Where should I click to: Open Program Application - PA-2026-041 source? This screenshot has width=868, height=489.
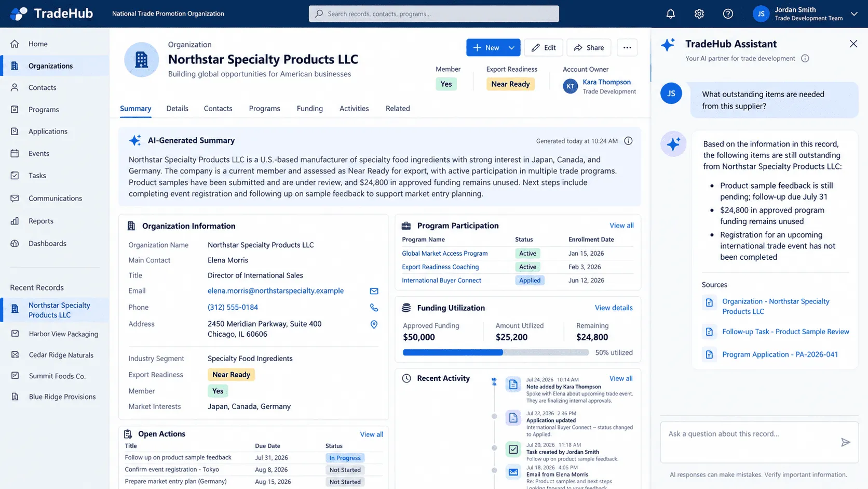click(780, 354)
